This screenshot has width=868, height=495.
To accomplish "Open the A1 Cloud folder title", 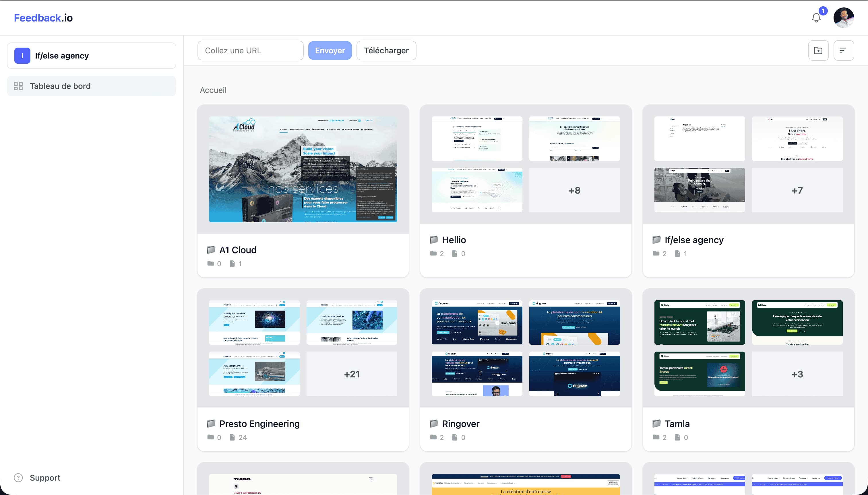I will click(238, 250).
